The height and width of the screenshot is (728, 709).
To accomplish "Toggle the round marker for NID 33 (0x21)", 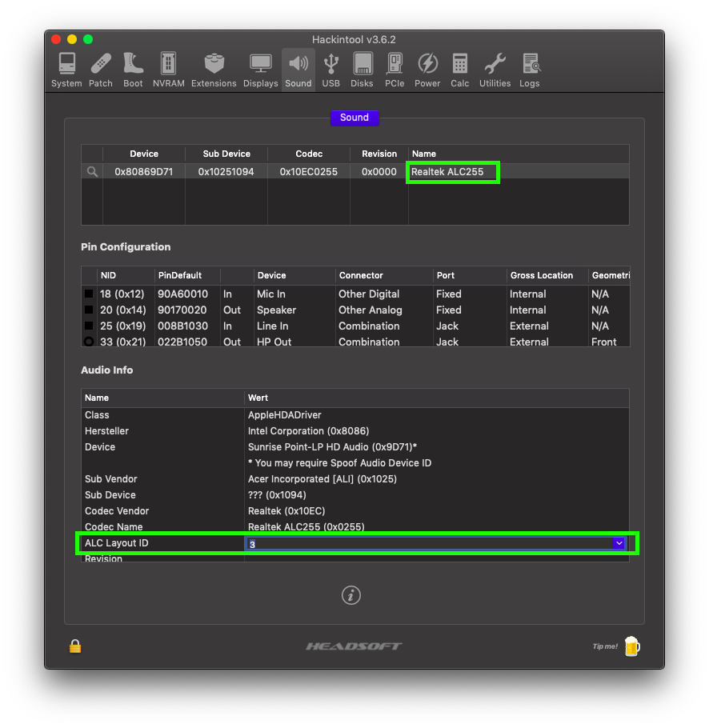I will [89, 342].
